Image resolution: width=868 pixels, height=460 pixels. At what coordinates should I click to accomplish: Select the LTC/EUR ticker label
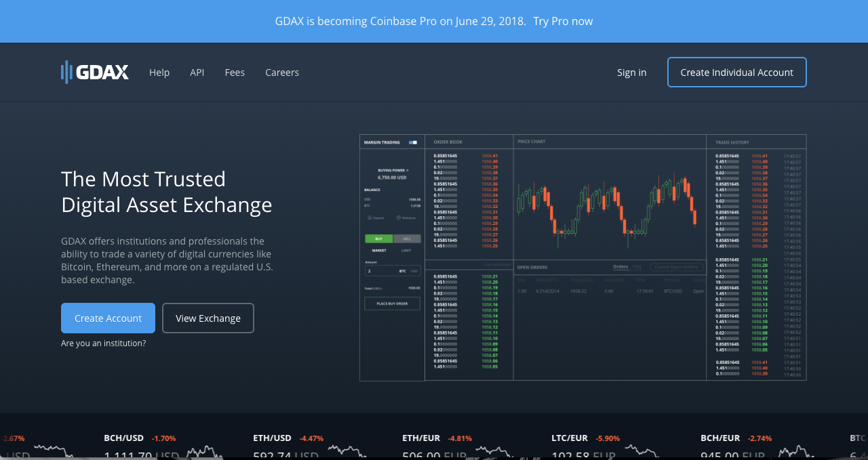(x=570, y=438)
